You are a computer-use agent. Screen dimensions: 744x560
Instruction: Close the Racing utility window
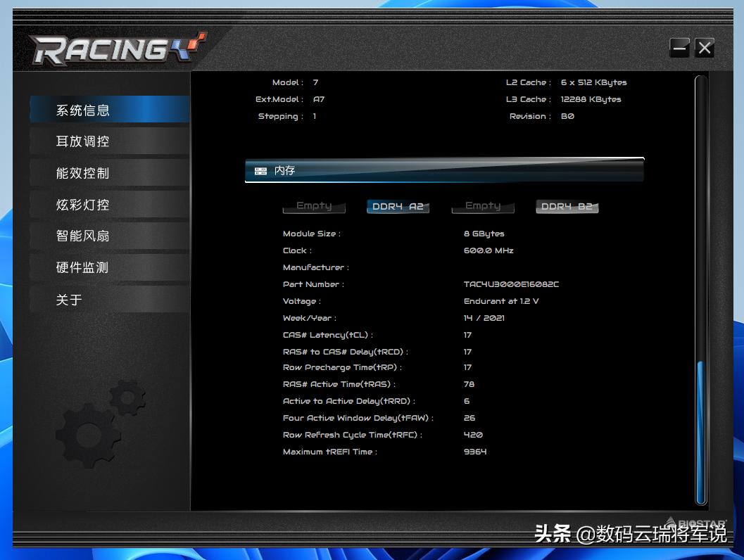point(705,48)
